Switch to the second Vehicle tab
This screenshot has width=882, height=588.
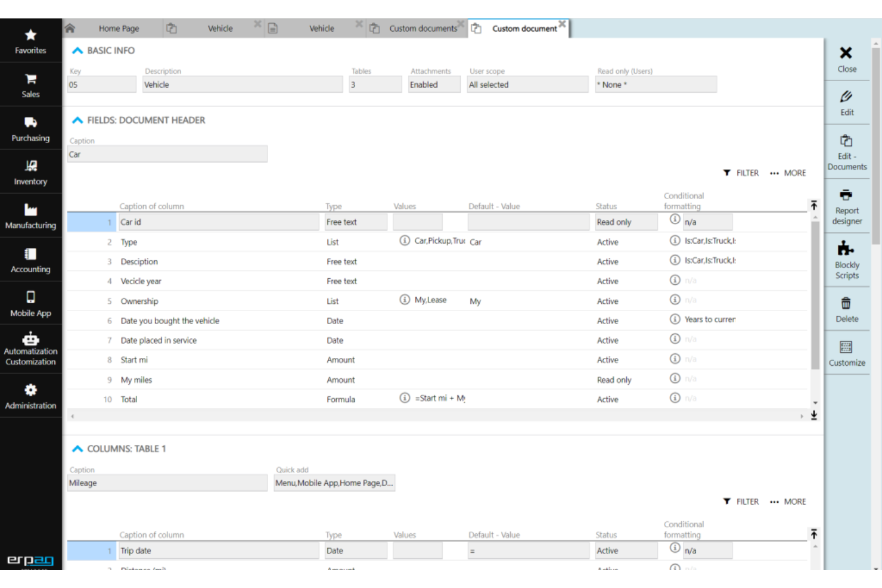[322, 28]
